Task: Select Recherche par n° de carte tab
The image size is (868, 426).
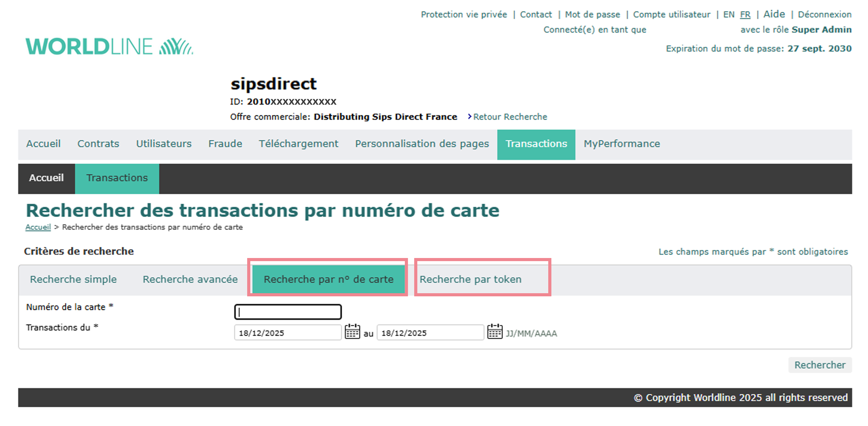Action: point(328,279)
